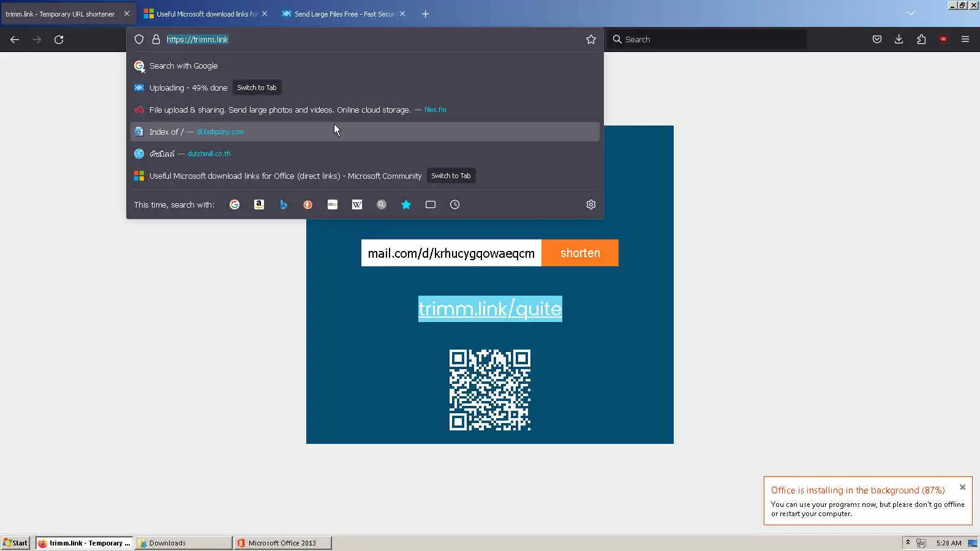The image size is (980, 551).
Task: Select the Index of / suggestion
Action: point(365,132)
